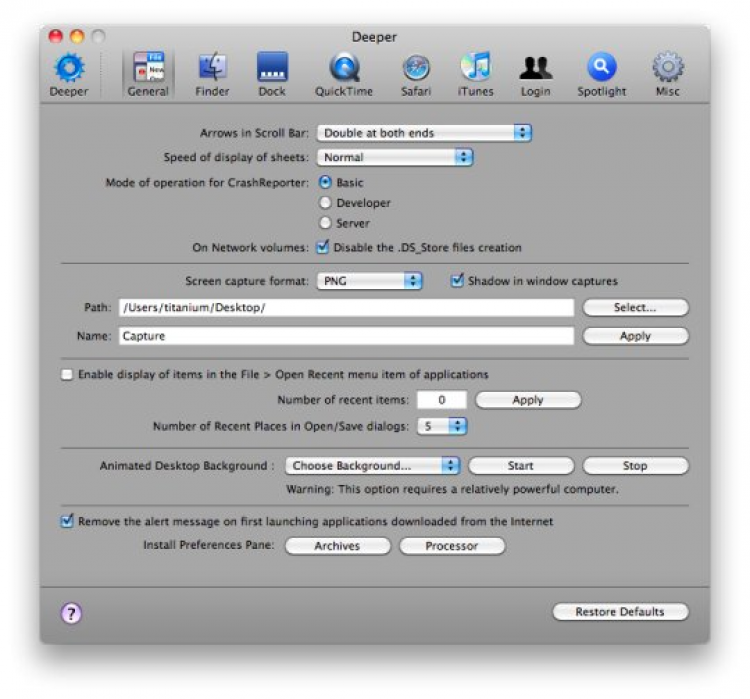The width and height of the screenshot is (750, 699).
Task: Click the red close window button
Action: click(x=56, y=36)
